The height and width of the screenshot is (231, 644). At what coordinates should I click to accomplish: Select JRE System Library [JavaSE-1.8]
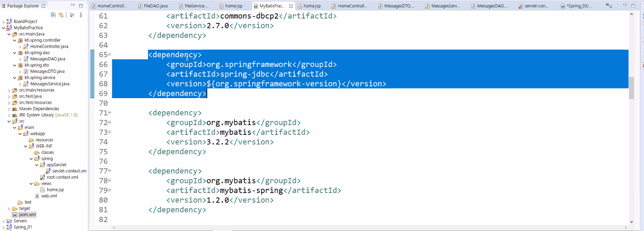[45, 115]
